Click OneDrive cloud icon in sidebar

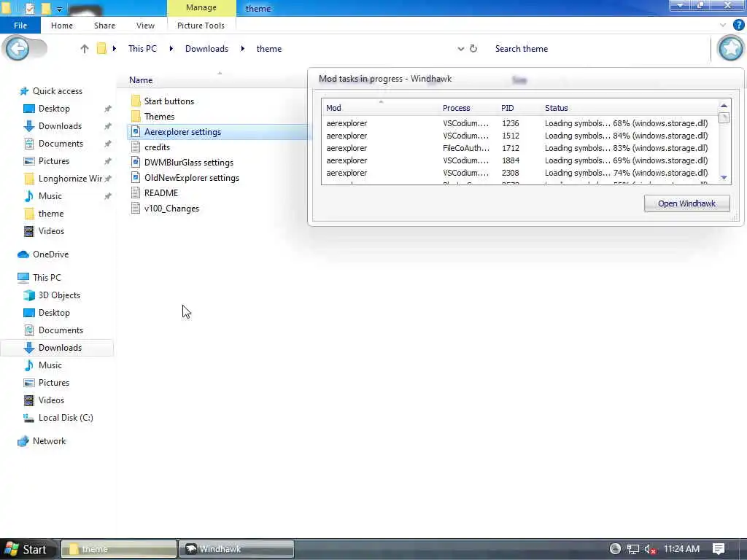[23, 254]
